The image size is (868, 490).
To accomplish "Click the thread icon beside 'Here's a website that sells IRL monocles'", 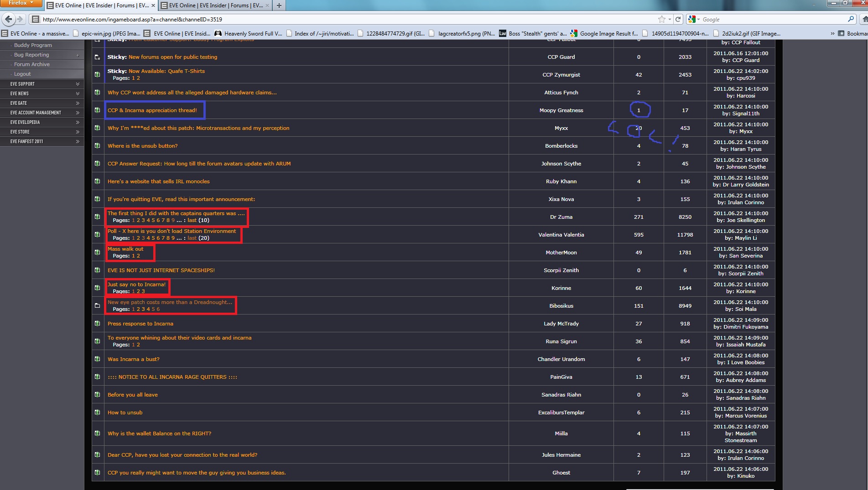I will pyautogui.click(x=97, y=181).
